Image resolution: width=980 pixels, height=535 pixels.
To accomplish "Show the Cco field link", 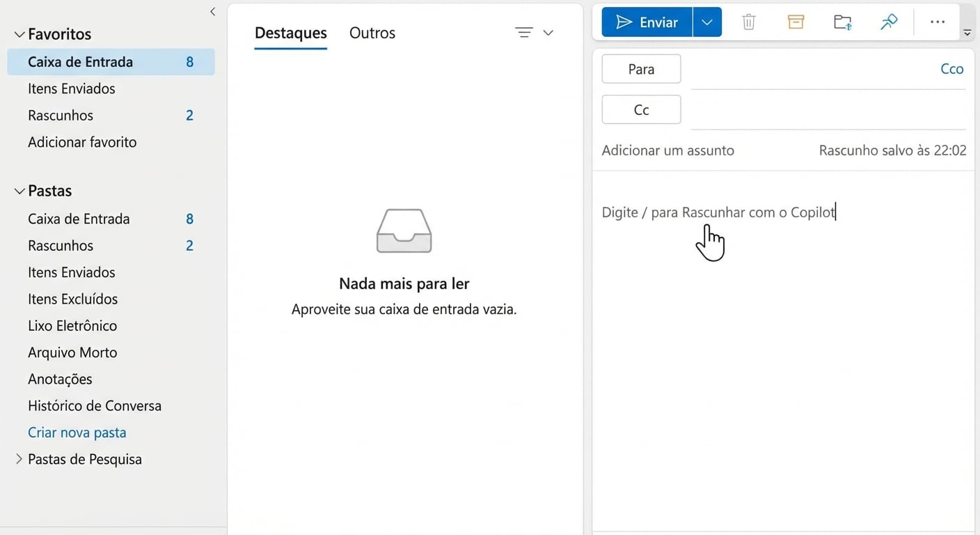I will (x=951, y=69).
